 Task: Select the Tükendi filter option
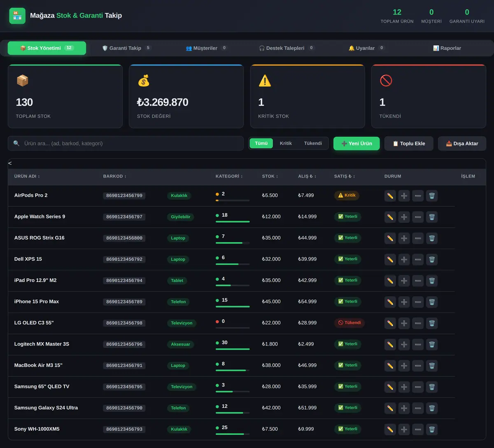pyautogui.click(x=313, y=143)
